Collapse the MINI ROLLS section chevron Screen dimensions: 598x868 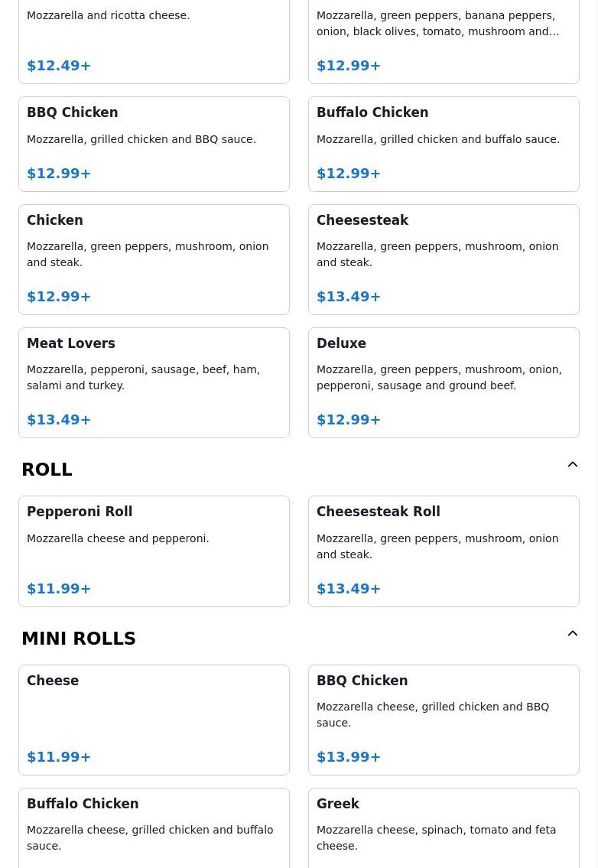pyautogui.click(x=573, y=633)
